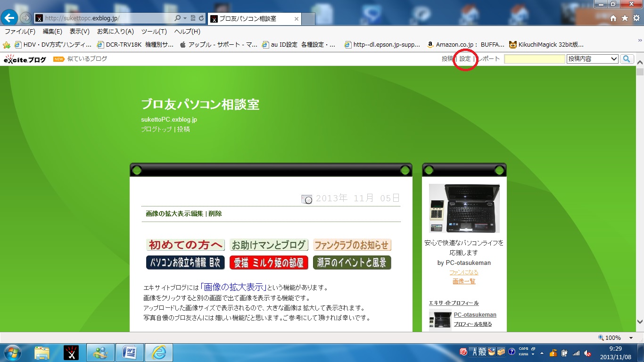Refresh the page with the reload icon
Image resolution: width=644 pixels, height=362 pixels.
click(201, 18)
